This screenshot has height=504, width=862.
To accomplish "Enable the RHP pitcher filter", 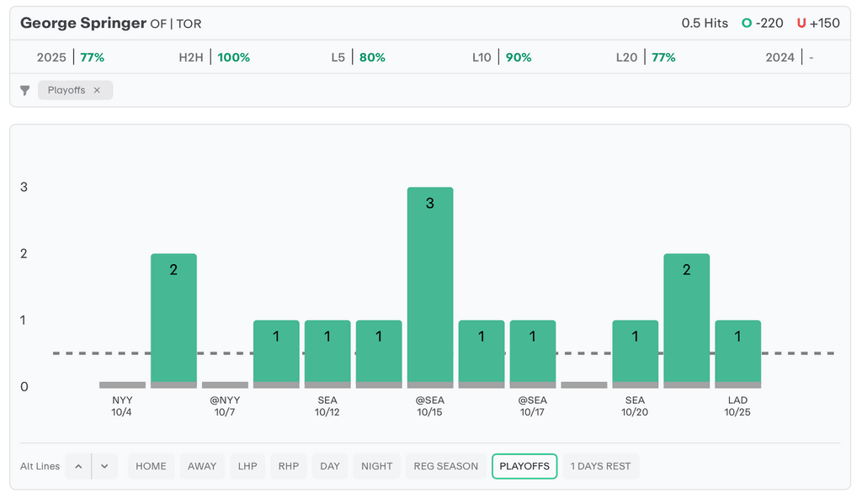I will tap(289, 466).
